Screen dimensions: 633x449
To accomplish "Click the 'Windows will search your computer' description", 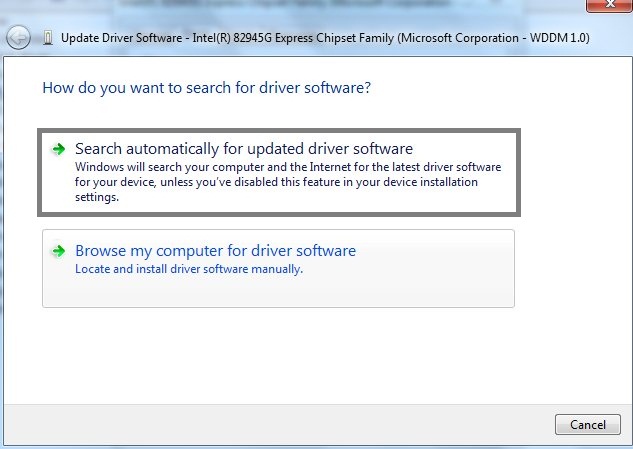I will [x=288, y=182].
